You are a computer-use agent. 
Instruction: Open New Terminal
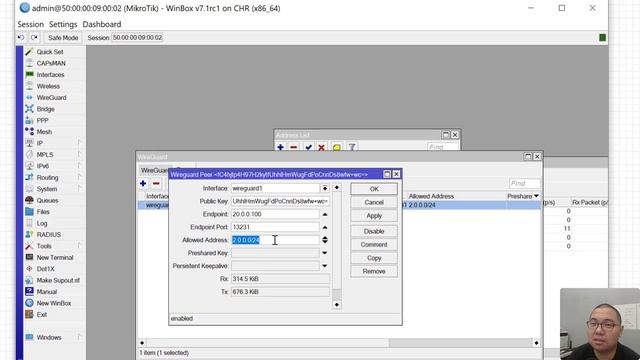coord(55,258)
